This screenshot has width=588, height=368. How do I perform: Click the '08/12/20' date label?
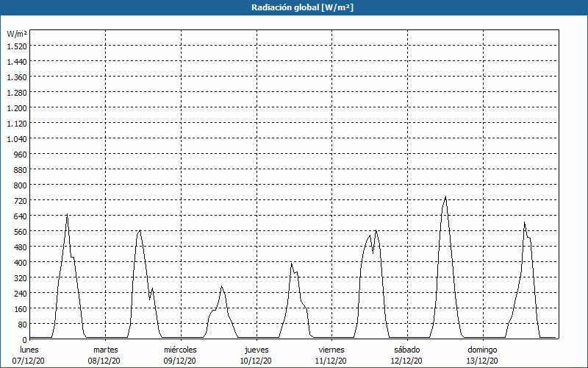tap(104, 361)
